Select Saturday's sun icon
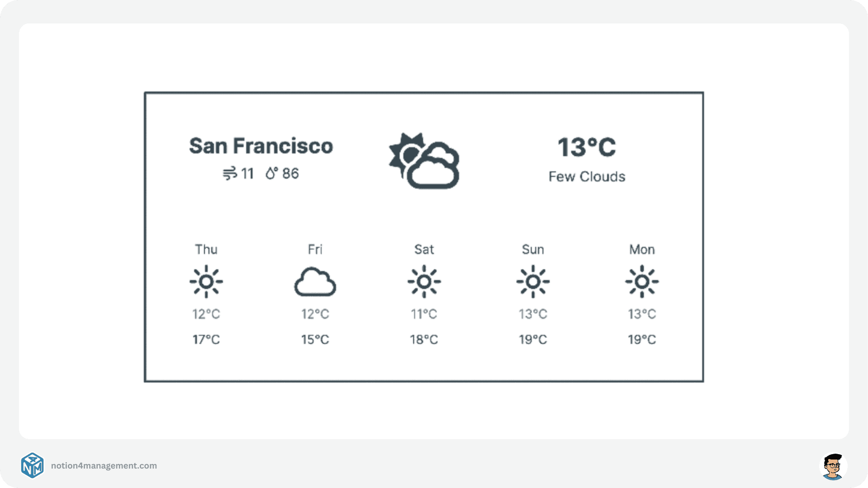The height and width of the screenshot is (488, 868). [424, 281]
